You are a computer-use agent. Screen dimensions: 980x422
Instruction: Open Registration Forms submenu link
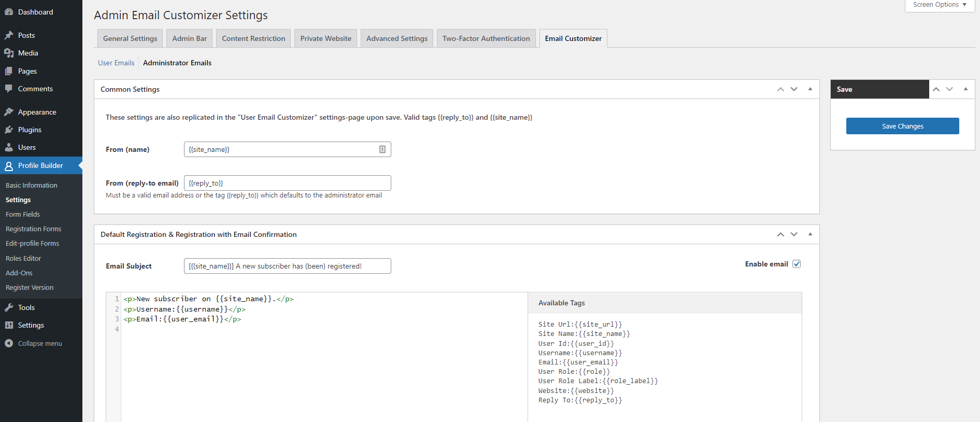34,229
